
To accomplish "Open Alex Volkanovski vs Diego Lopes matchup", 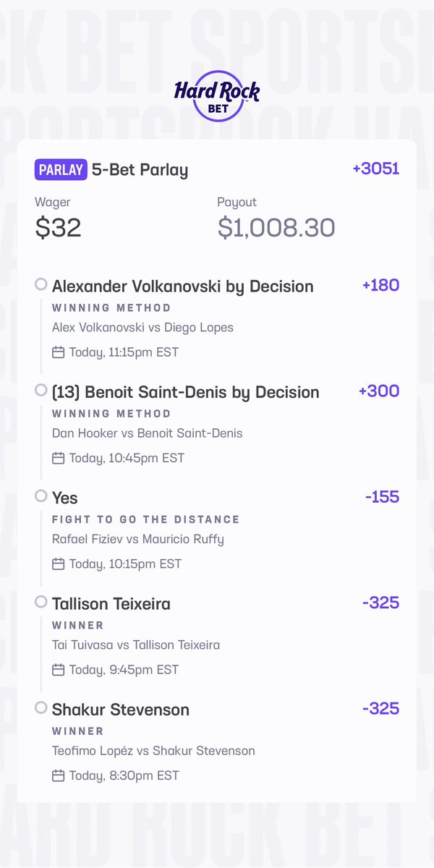I will pyautogui.click(x=142, y=327).
